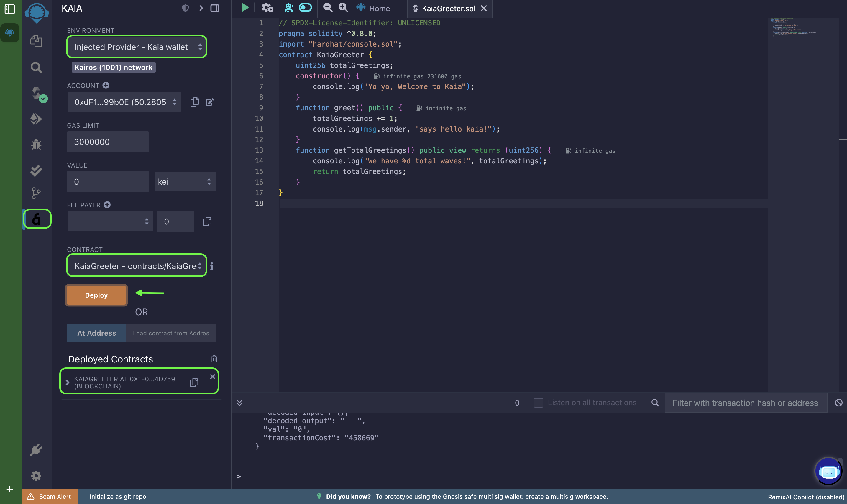Open the Plugin manager plug icon
The image size is (847, 504).
36,450
